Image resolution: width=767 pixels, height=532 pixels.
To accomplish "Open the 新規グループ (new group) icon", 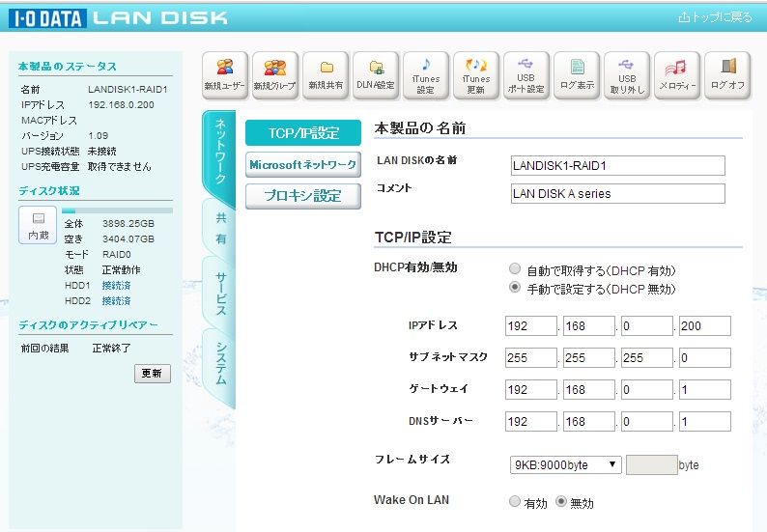I will [275, 75].
